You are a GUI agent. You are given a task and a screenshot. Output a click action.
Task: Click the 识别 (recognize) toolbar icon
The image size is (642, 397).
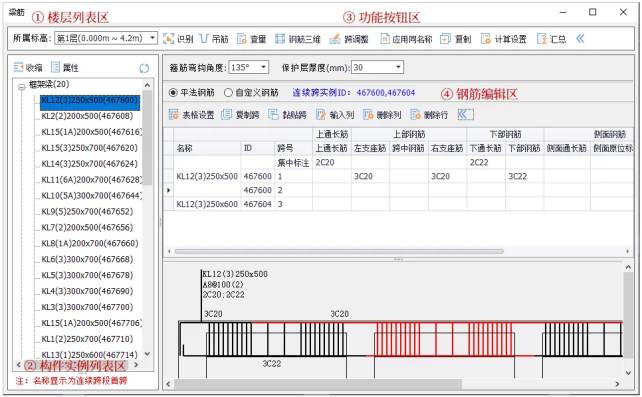point(168,39)
